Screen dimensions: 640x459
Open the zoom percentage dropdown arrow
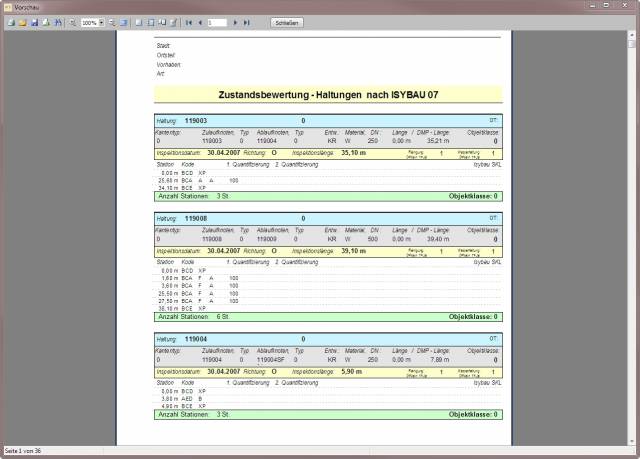click(102, 23)
